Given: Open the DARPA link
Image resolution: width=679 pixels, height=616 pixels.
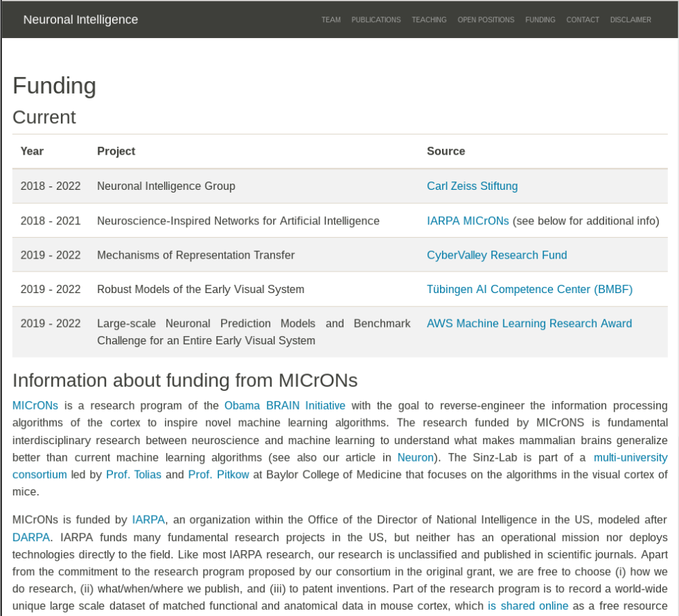Looking at the screenshot, I should click(x=31, y=538).
